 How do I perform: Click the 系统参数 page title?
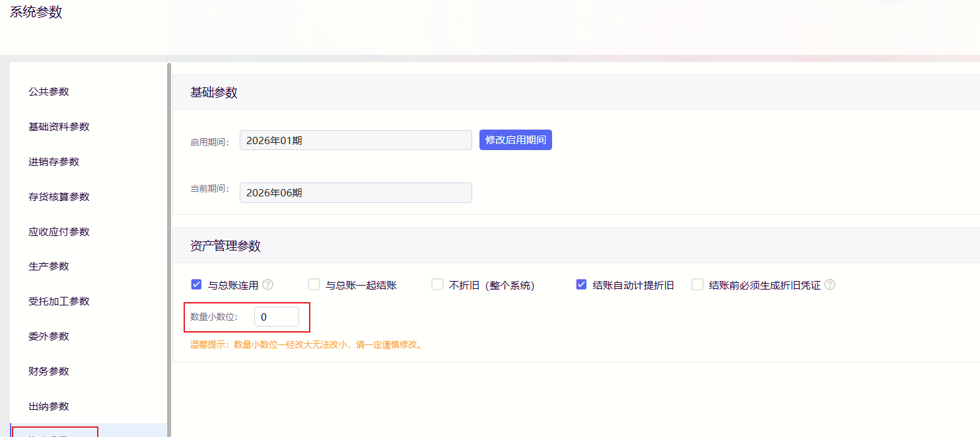click(x=36, y=12)
